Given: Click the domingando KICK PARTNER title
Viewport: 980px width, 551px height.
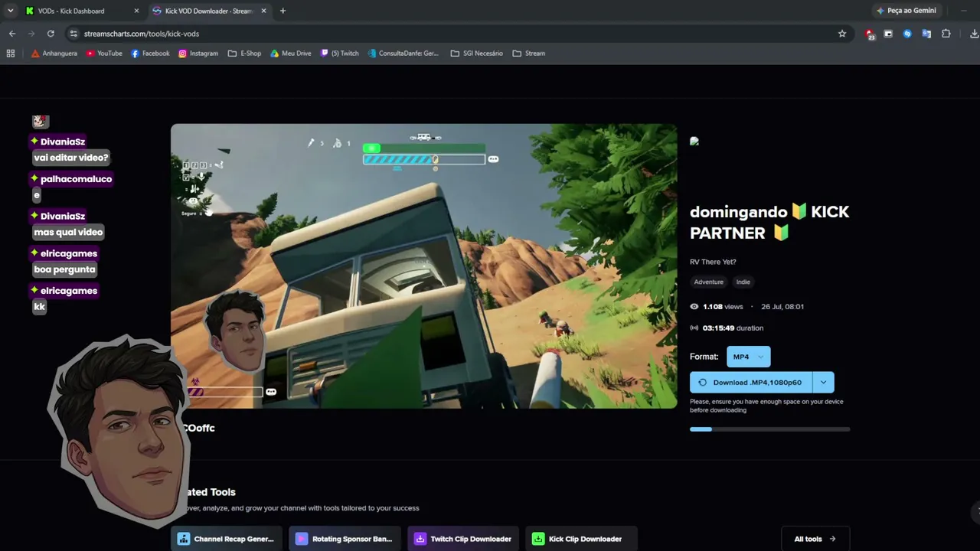Looking at the screenshot, I should click(x=769, y=223).
